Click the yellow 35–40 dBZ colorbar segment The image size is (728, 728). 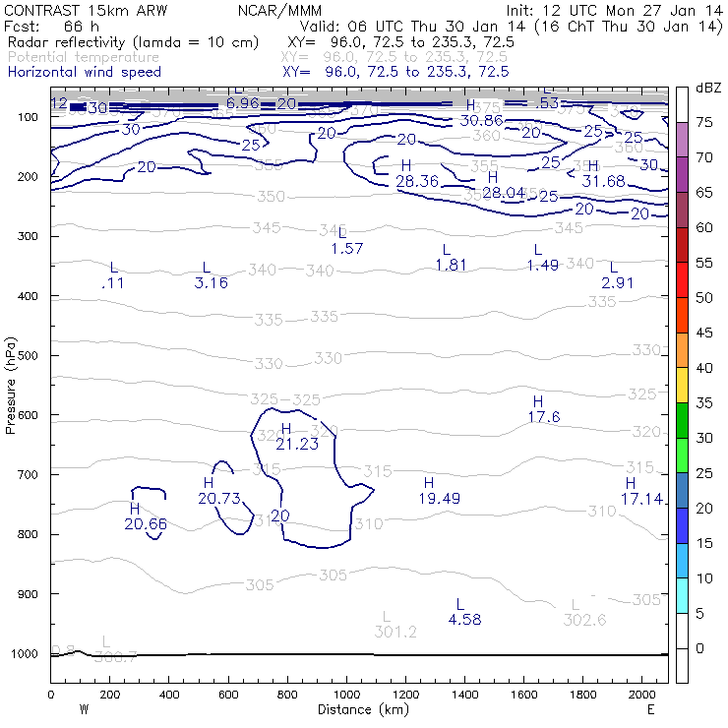tap(682, 386)
